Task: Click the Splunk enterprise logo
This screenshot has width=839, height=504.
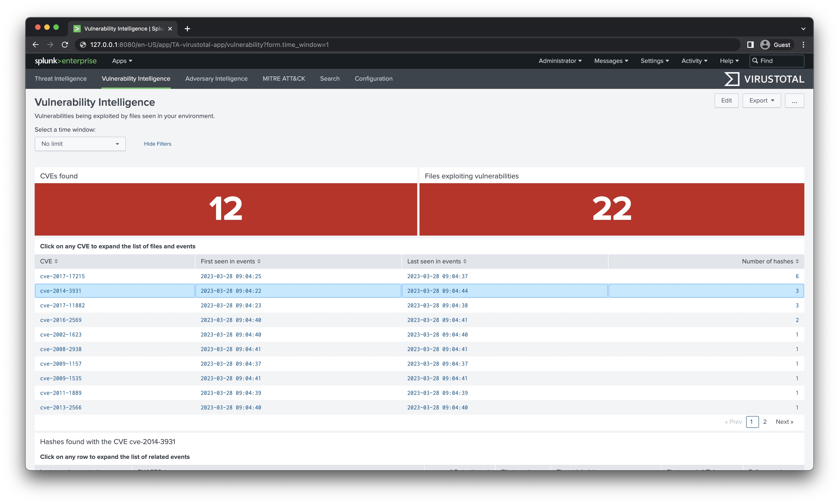Action: pos(66,61)
